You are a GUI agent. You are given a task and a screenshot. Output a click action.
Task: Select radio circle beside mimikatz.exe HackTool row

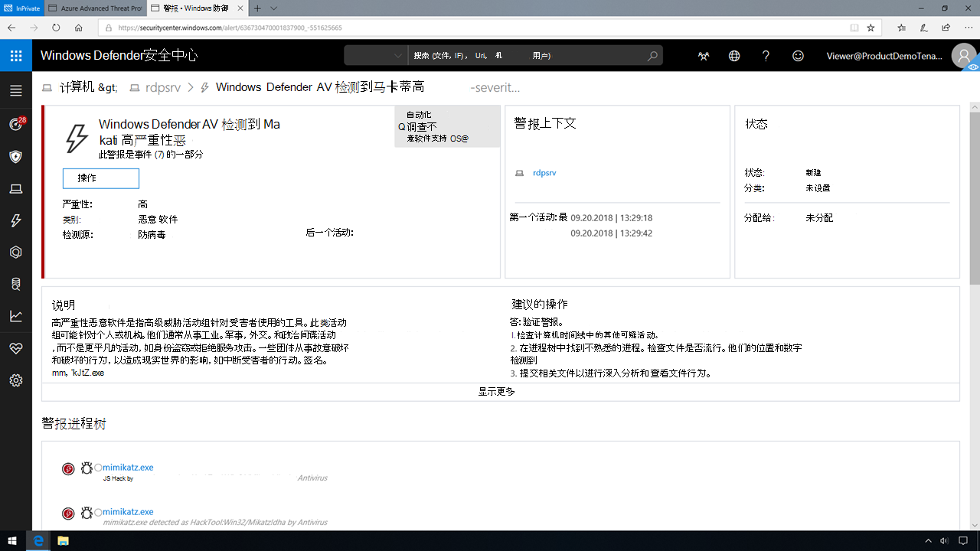[98, 512]
